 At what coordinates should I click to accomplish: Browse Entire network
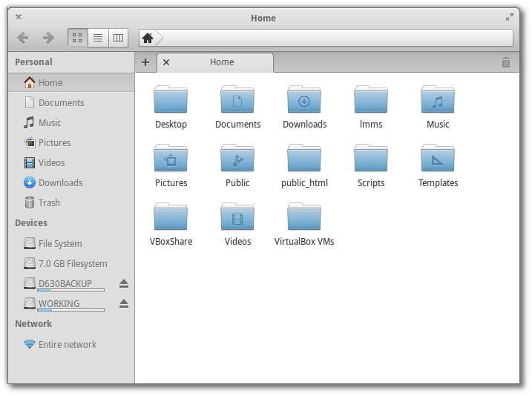click(71, 345)
